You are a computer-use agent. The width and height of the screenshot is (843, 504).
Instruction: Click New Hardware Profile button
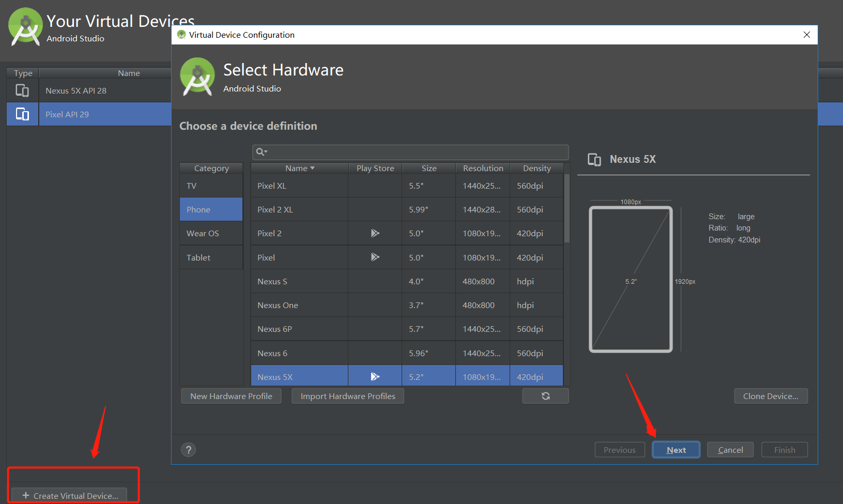231,396
